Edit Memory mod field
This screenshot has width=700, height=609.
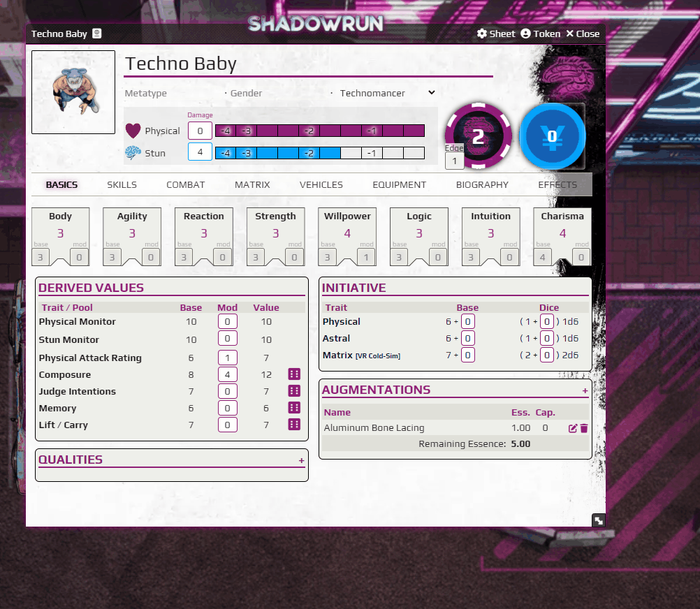pyautogui.click(x=227, y=409)
